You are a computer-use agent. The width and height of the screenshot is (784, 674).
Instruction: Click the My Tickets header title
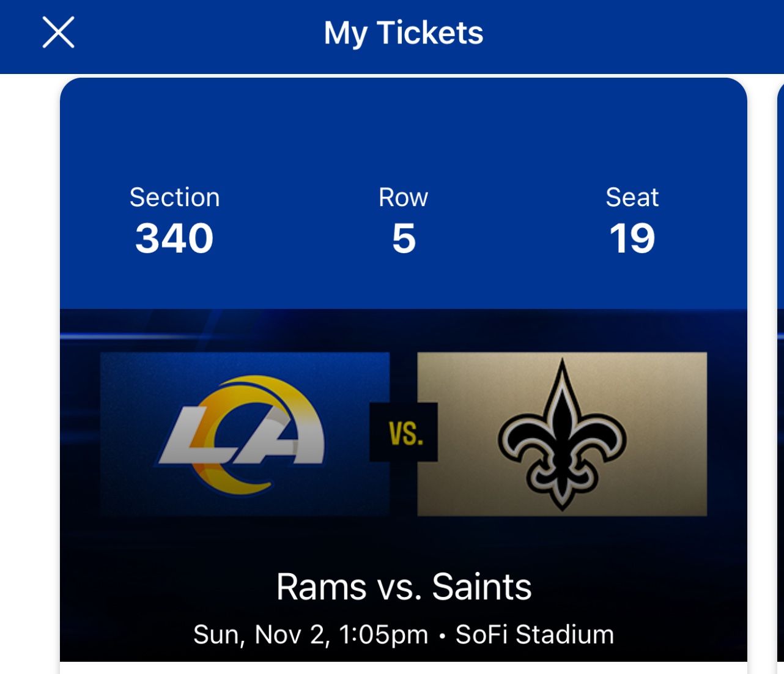pyautogui.click(x=403, y=34)
